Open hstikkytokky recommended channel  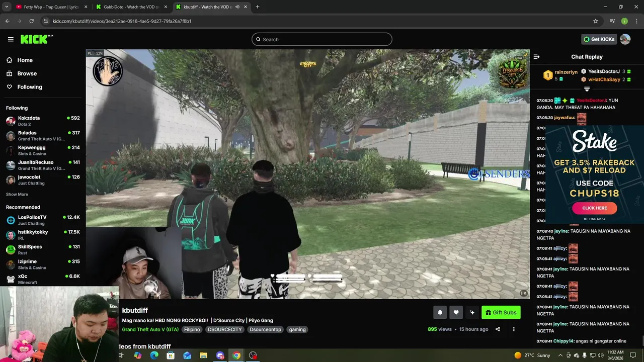pyautogui.click(x=43, y=235)
